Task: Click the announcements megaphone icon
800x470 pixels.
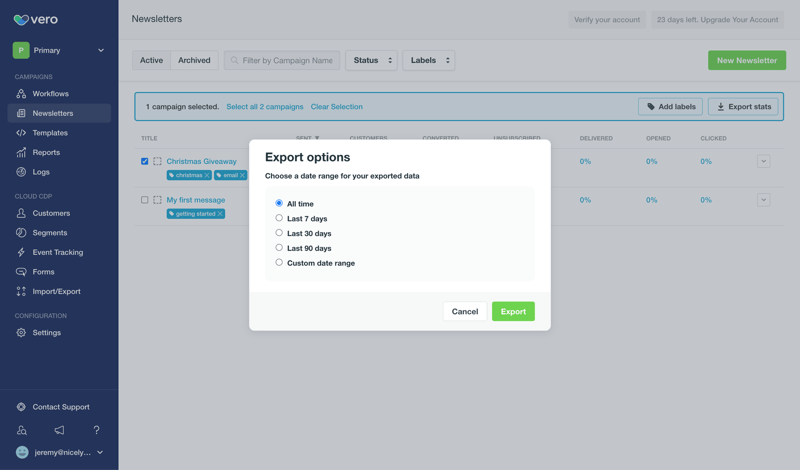Action: tap(59, 430)
